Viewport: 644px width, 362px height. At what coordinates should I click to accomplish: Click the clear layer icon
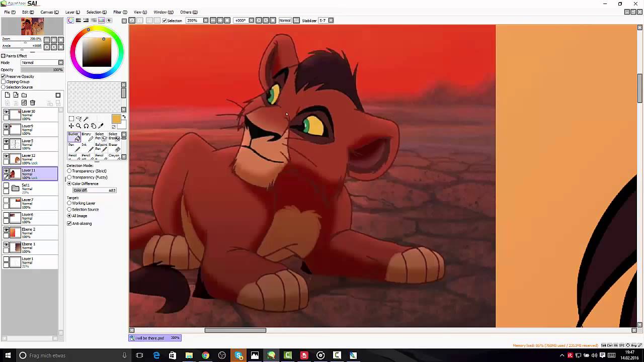pos(24,103)
